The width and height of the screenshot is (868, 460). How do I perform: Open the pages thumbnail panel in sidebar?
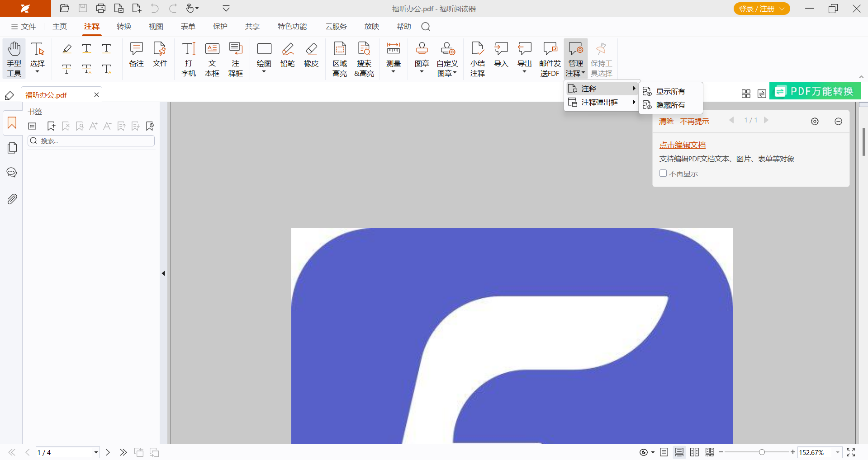tap(12, 148)
